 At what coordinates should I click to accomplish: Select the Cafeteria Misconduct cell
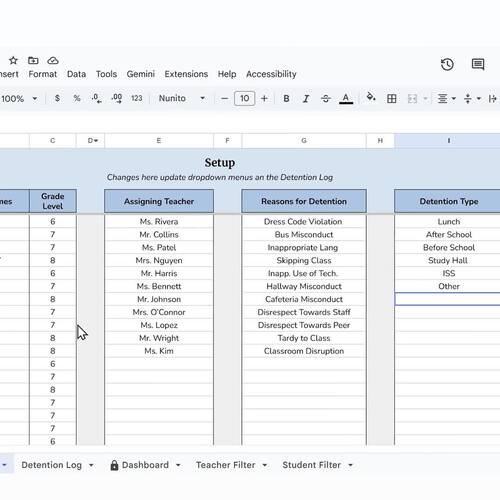pyautogui.click(x=304, y=299)
